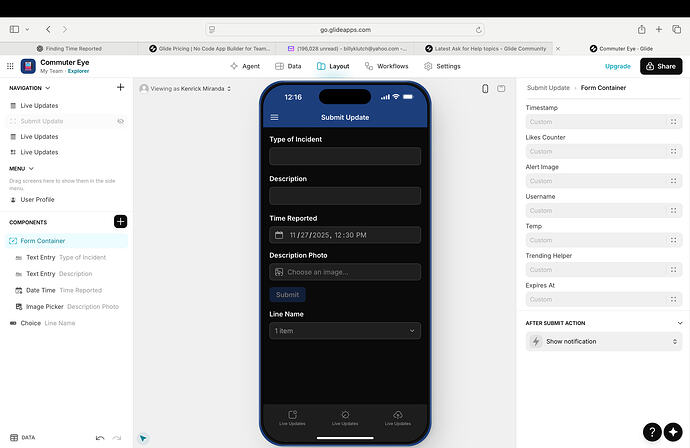Open the Layout tab
The image size is (690, 448).
click(x=333, y=66)
